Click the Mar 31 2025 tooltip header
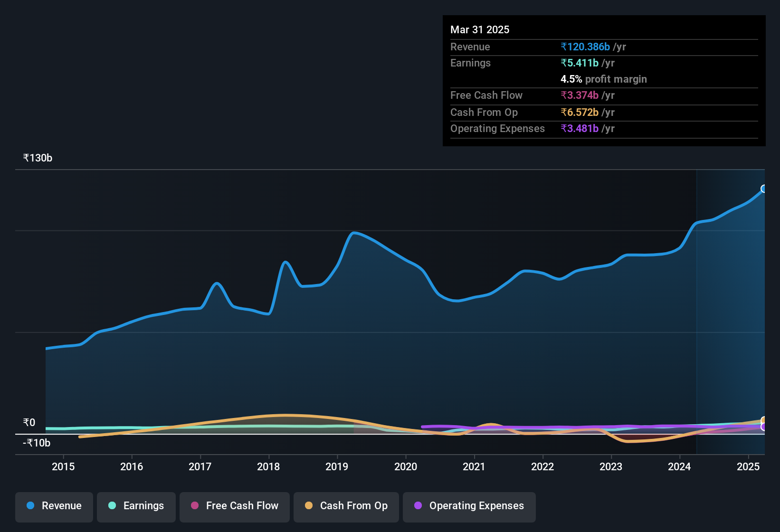 (x=480, y=30)
